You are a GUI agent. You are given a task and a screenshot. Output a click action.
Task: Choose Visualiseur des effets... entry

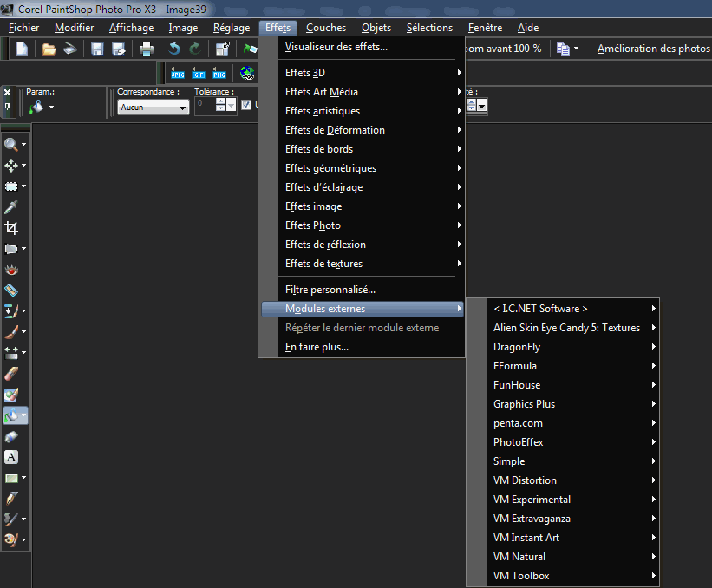(x=336, y=47)
